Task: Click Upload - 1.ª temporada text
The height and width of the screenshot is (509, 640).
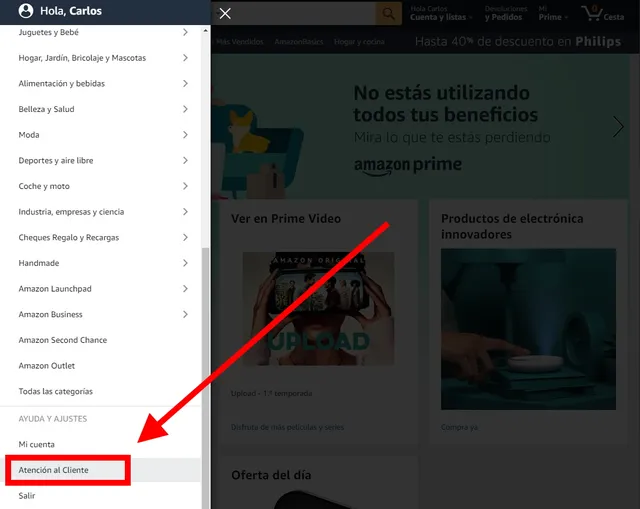Action: click(271, 393)
